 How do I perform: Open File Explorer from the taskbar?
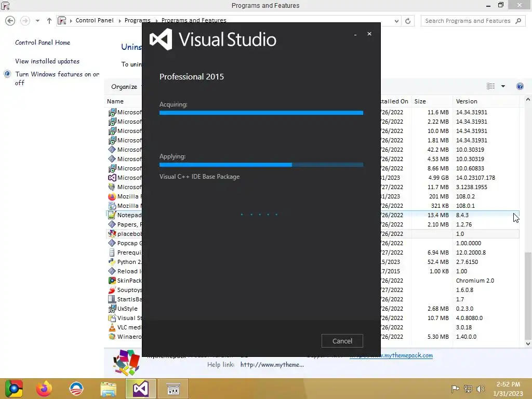coord(108,389)
